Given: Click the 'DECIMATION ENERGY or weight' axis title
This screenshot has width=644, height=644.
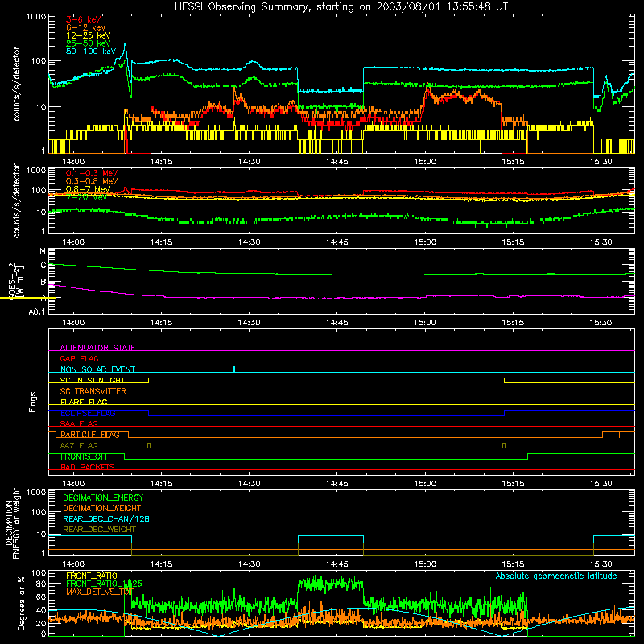Looking at the screenshot, I should pyautogui.click(x=12, y=522).
